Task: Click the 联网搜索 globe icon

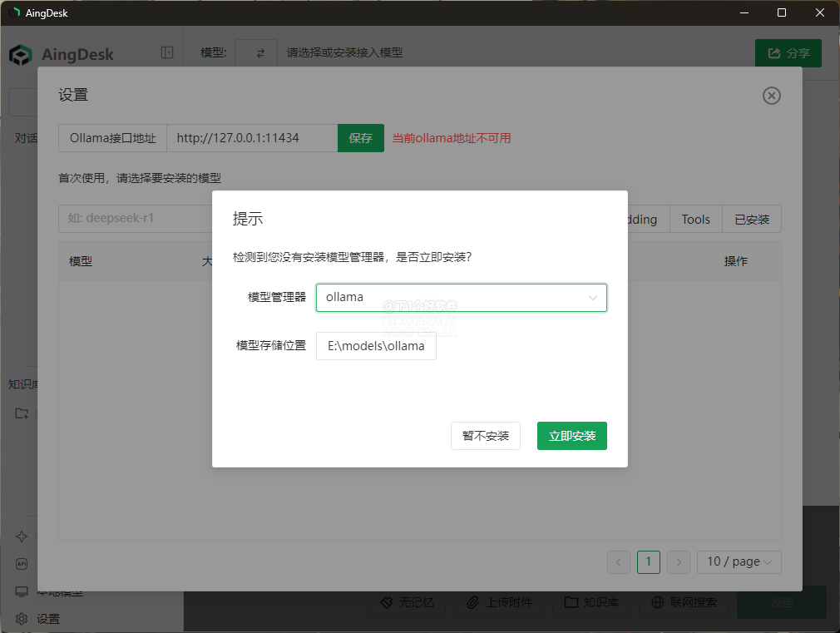Action: pos(658,602)
